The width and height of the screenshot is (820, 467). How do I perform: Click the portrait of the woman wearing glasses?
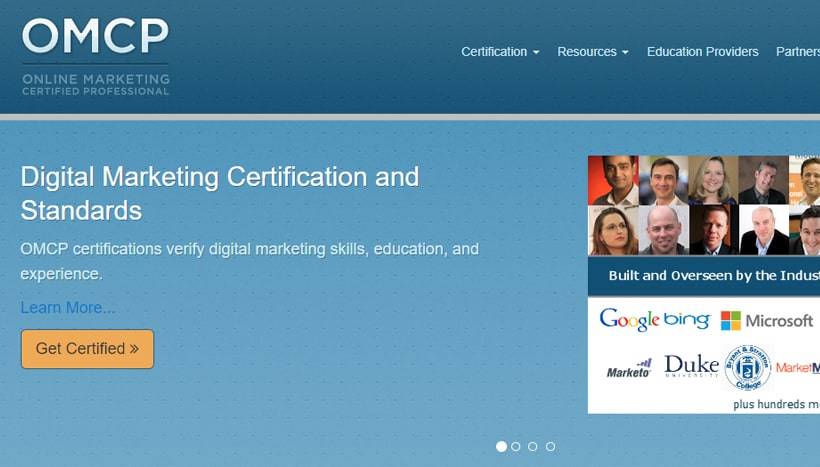click(613, 230)
